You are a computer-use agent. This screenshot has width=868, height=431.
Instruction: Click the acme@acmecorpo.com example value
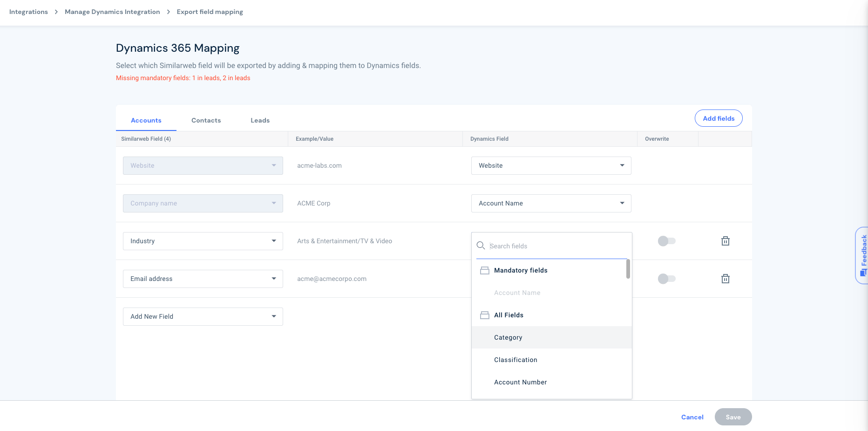332,279
